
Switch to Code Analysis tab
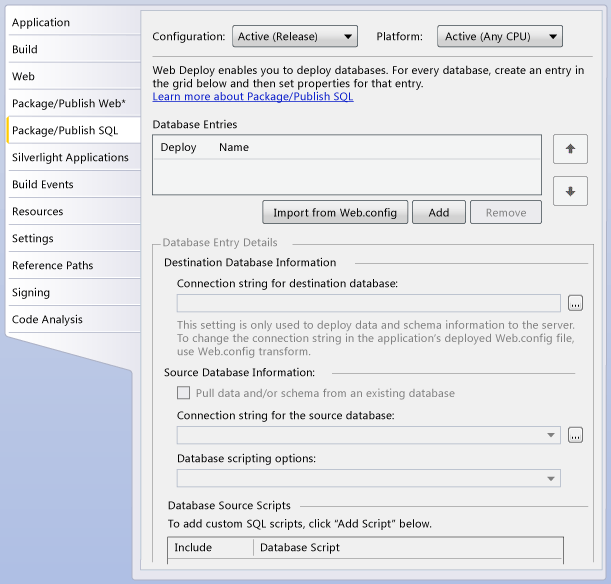coord(74,319)
